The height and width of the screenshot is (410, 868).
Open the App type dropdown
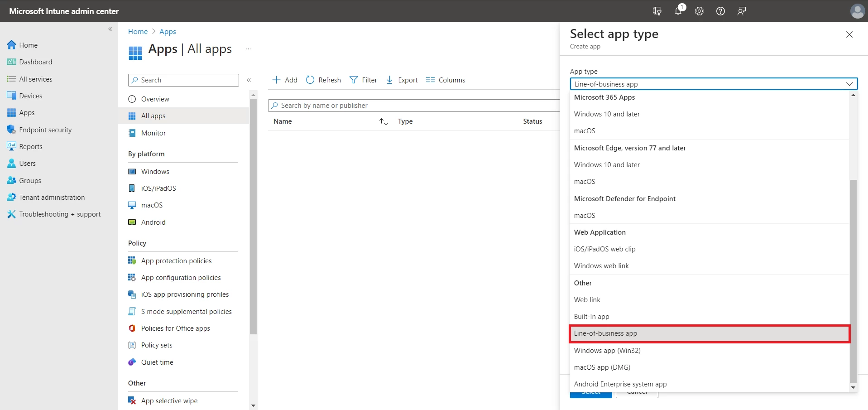714,84
